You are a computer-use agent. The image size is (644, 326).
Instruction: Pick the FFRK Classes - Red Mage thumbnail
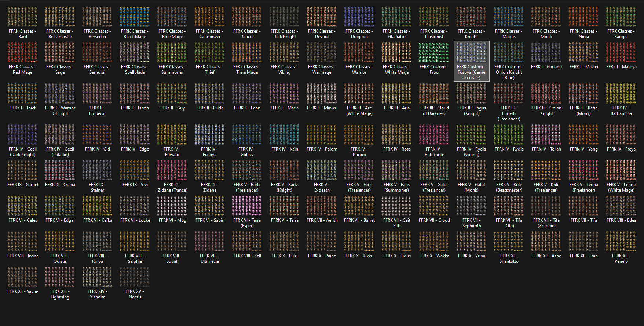pos(23,52)
